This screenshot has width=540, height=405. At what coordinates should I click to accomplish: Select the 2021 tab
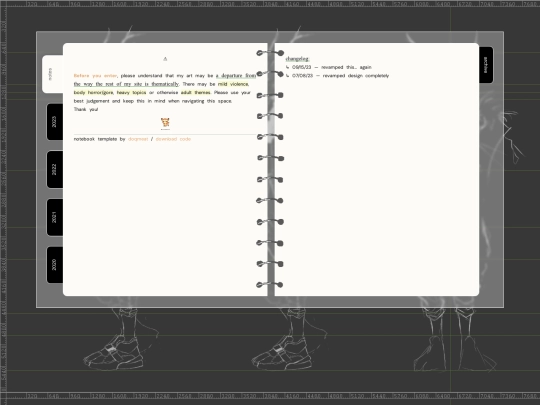pyautogui.click(x=55, y=217)
